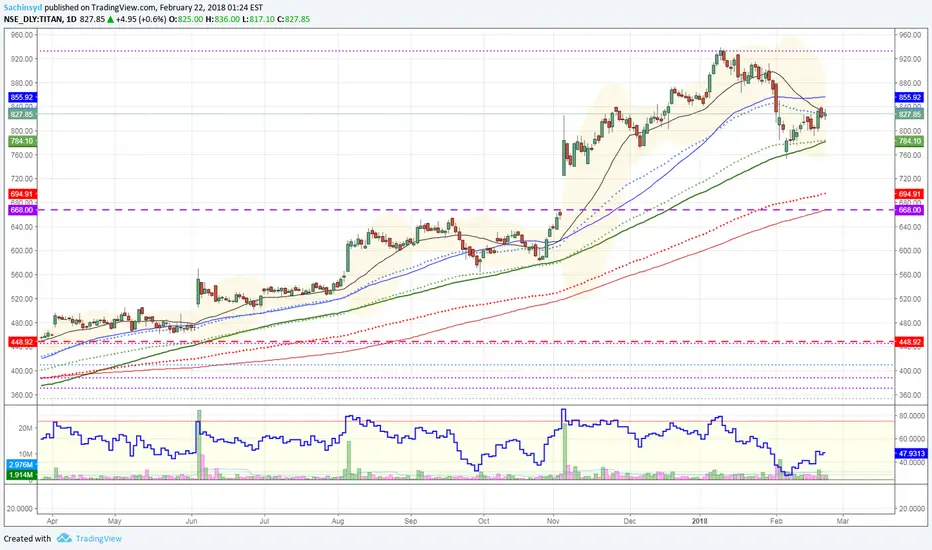The image size is (932, 550).
Task: Select the green 784.10 label on right scale
Action: pyautogui.click(x=909, y=141)
